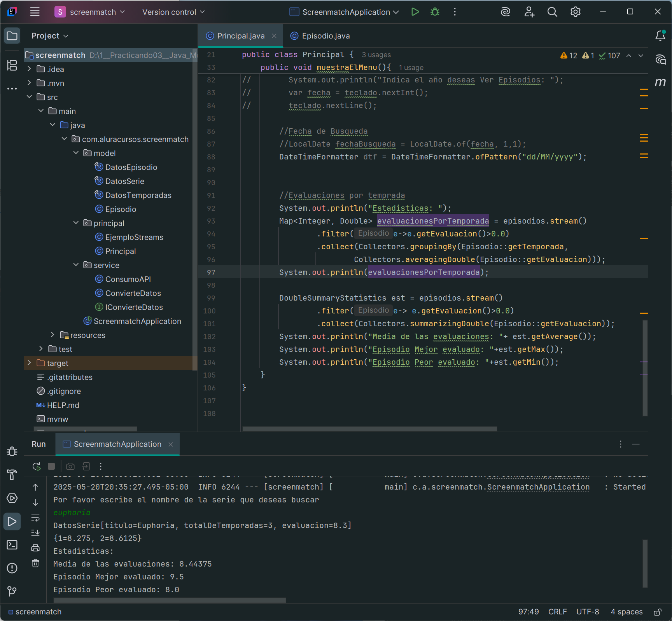
Task: Open ConsumoAPI class in tree
Action: click(128, 279)
